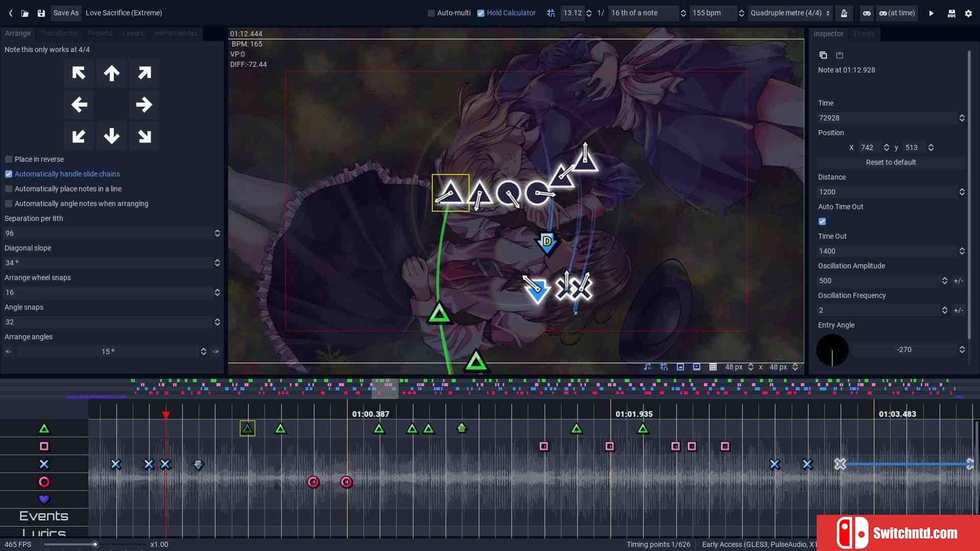Select the heart note track icon
The width and height of the screenshot is (980, 551).
pyautogui.click(x=44, y=499)
